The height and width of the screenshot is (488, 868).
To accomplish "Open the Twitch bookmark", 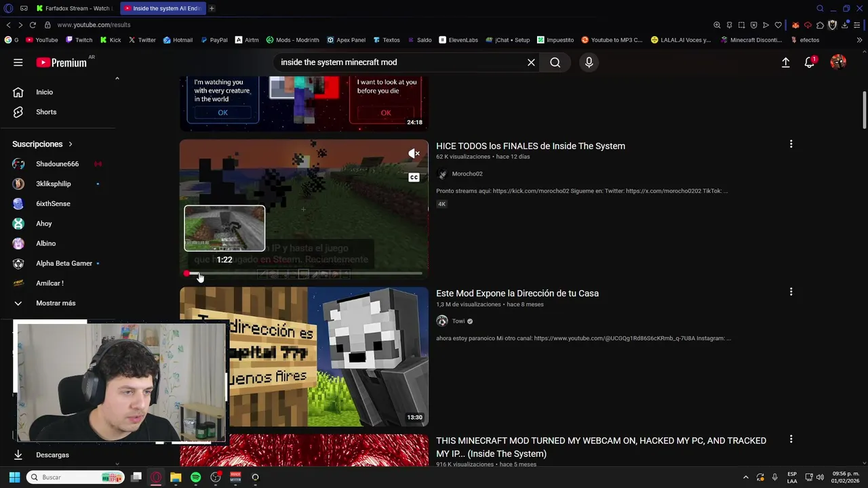I will point(79,40).
